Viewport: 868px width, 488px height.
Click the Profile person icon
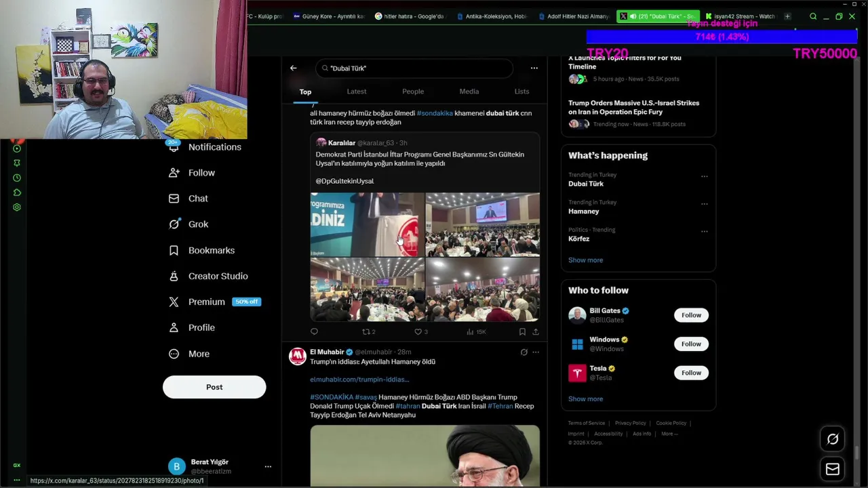[174, 327]
